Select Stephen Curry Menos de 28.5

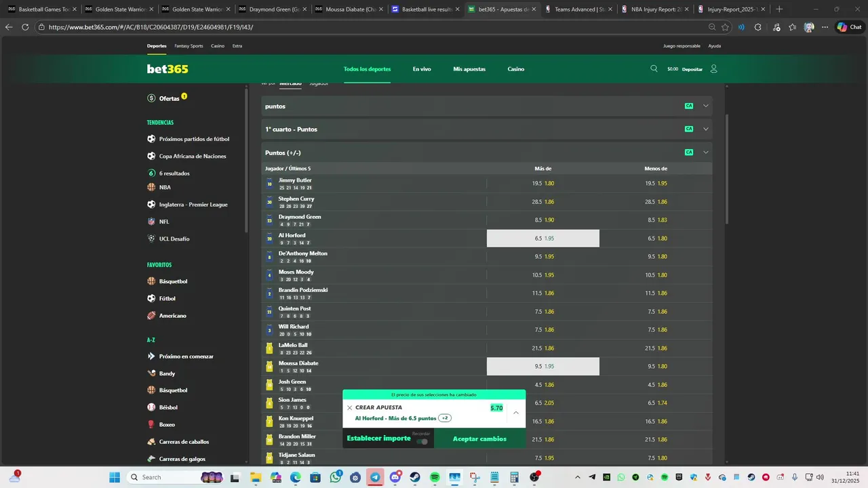pyautogui.click(x=656, y=202)
